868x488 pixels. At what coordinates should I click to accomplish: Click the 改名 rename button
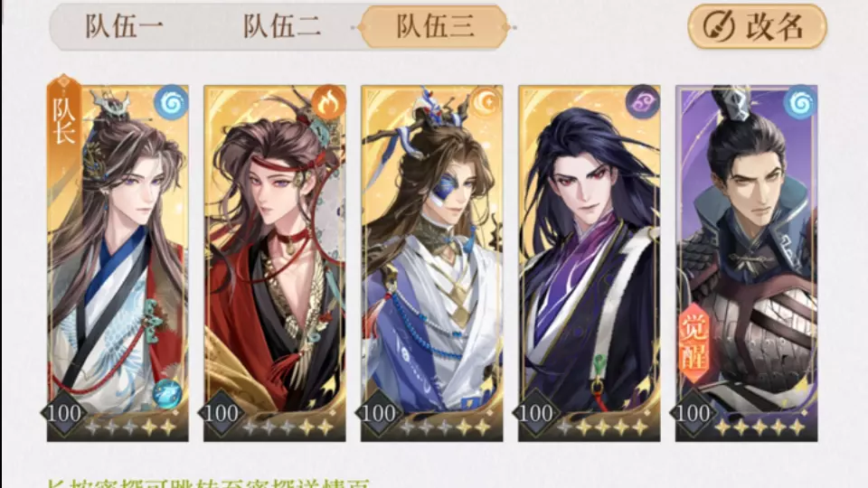[x=757, y=26]
